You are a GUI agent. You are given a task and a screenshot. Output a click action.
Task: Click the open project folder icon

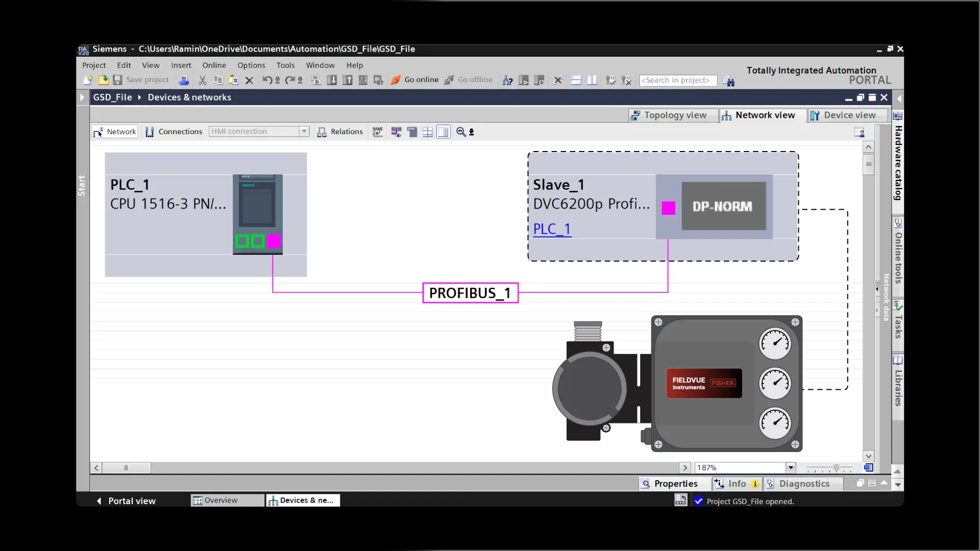coord(103,80)
